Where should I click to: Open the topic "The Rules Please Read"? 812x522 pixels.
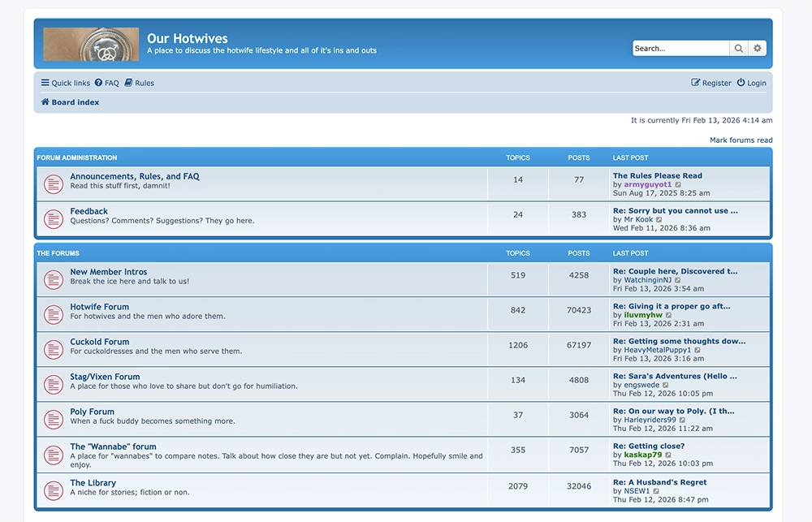pos(657,175)
